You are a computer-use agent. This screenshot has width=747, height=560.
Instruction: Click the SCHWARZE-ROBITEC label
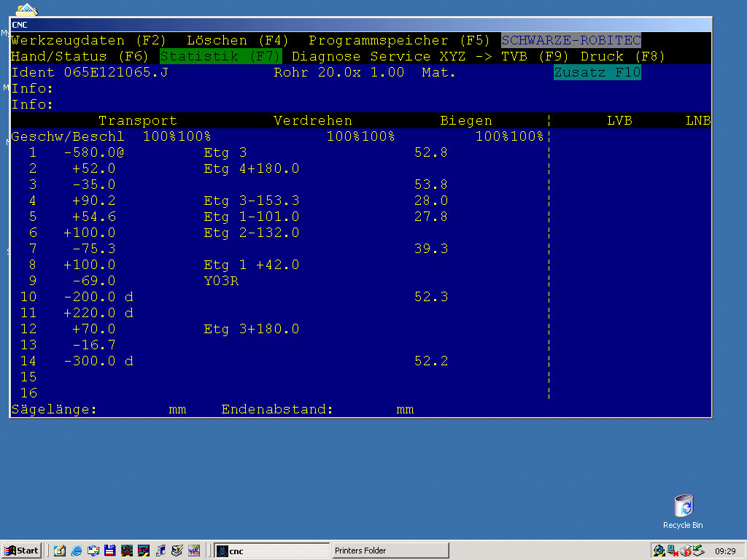(x=570, y=41)
